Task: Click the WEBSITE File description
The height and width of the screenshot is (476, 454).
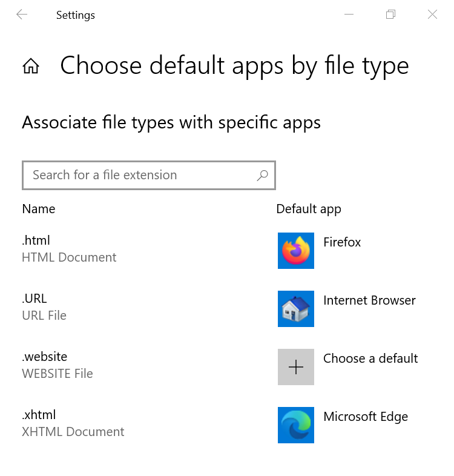Action: coord(58,374)
